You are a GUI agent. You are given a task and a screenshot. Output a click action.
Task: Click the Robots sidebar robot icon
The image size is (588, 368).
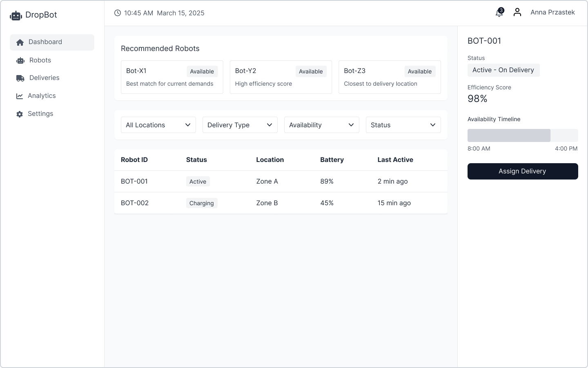[x=20, y=60]
